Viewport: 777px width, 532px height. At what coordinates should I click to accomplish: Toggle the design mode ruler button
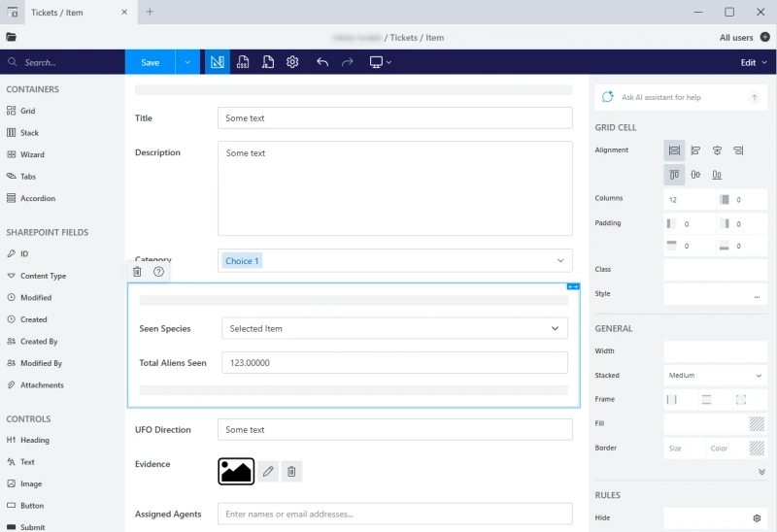217,62
